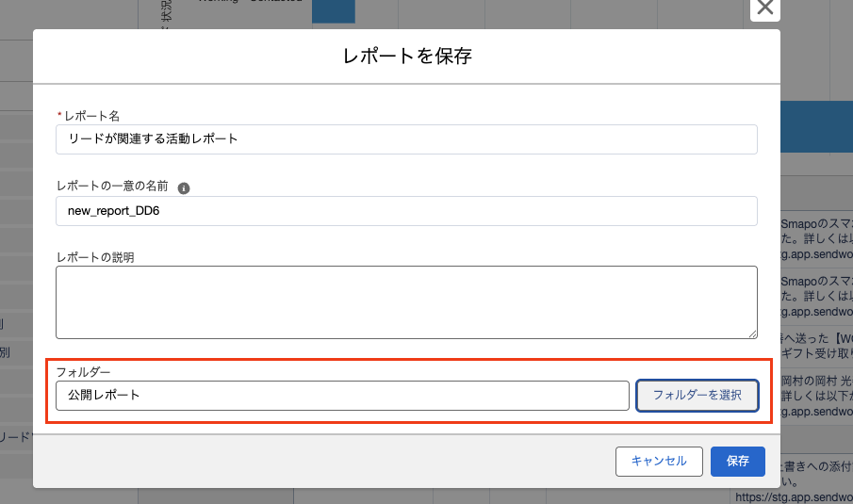Open the フォルダーを選択 button
This screenshot has height=504, width=853.
coord(697,396)
